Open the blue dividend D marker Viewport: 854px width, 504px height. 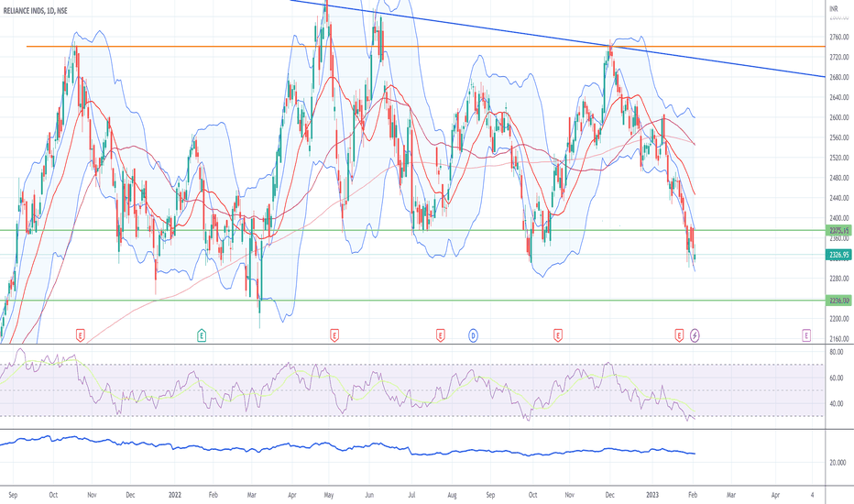pyautogui.click(x=474, y=335)
